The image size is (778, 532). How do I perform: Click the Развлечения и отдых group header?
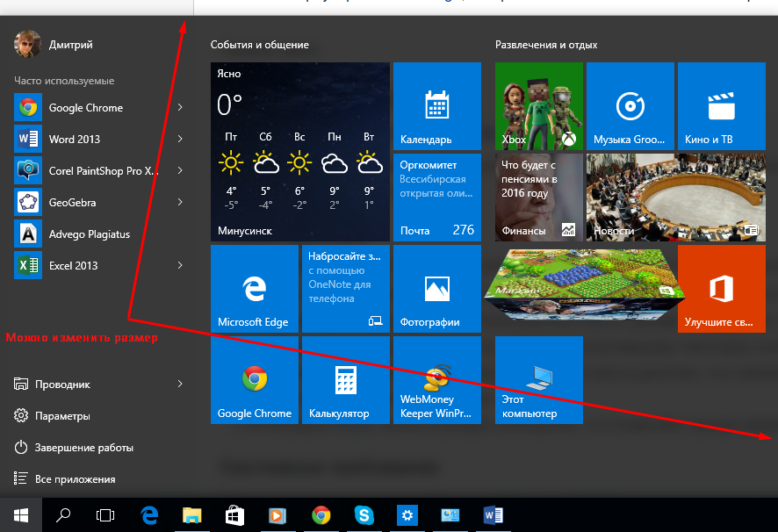click(x=546, y=45)
